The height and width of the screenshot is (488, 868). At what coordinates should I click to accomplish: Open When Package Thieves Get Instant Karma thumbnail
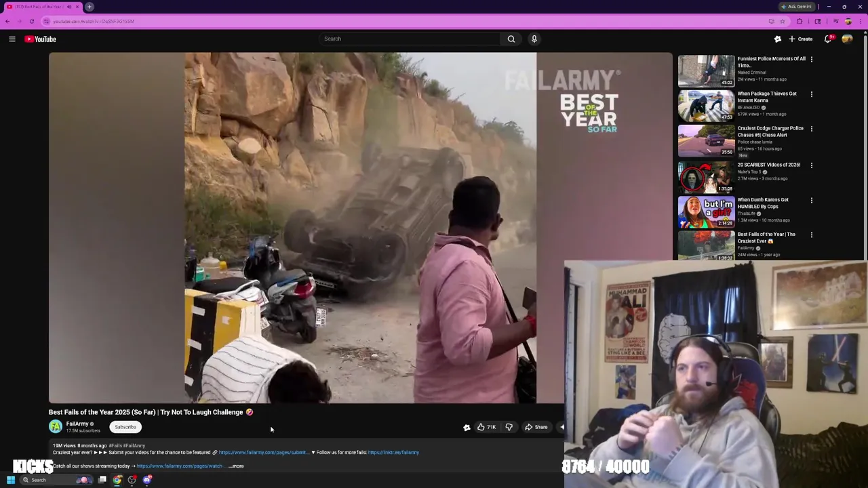(x=707, y=106)
